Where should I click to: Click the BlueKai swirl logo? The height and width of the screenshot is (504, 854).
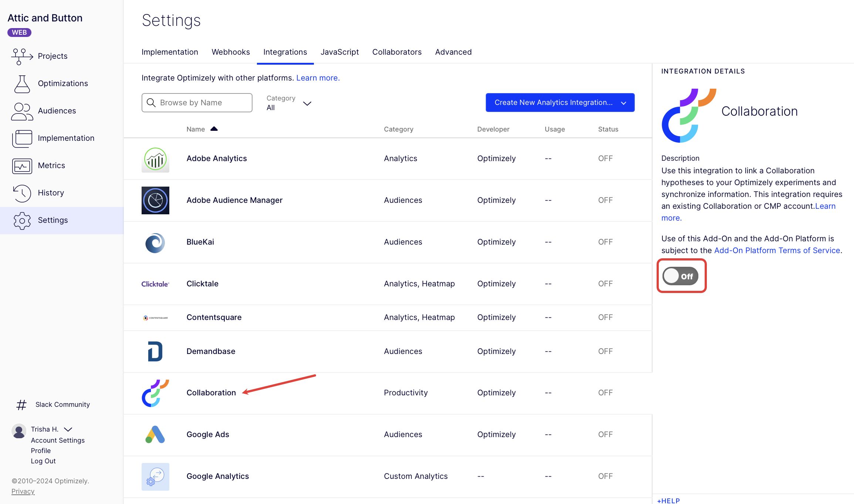(155, 242)
